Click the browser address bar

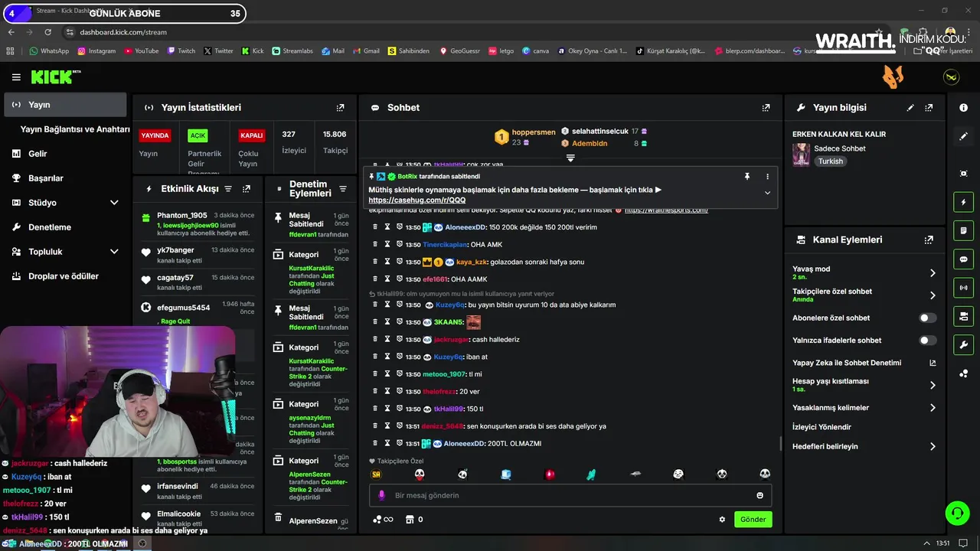click(x=459, y=32)
